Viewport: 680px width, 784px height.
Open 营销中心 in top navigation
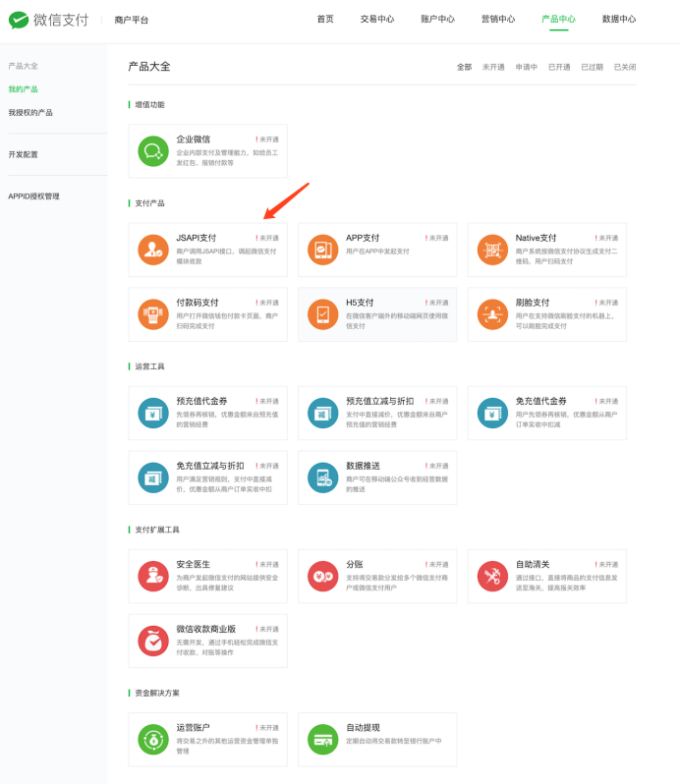click(x=498, y=19)
